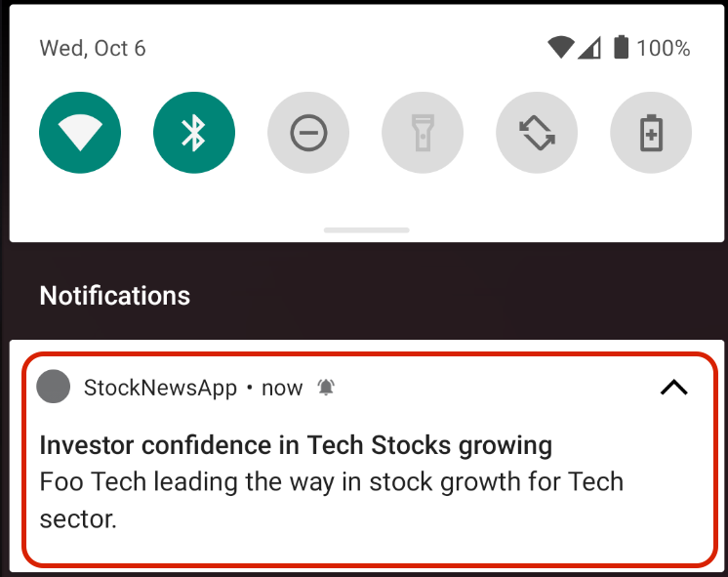Tap the battery status bar icon
The height and width of the screenshot is (577, 728).
point(621,47)
